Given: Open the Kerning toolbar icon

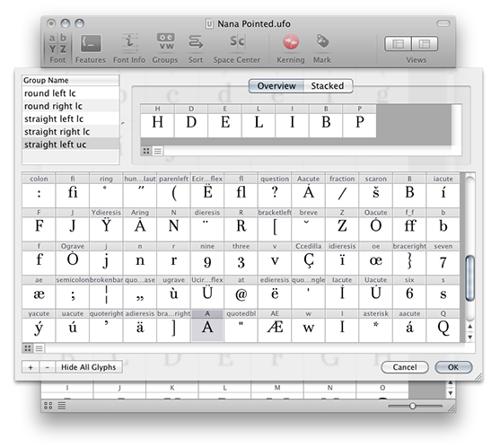Looking at the screenshot, I should click(x=291, y=48).
